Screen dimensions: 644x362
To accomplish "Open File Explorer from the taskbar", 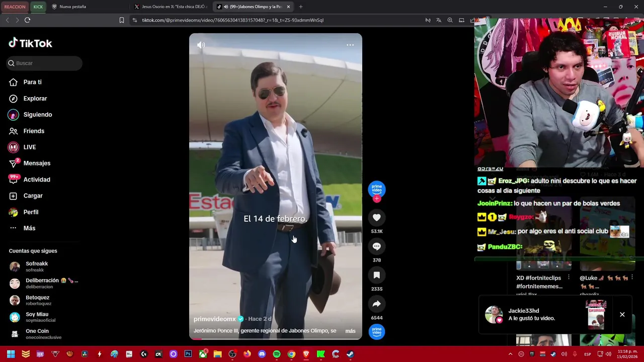I will [217, 354].
